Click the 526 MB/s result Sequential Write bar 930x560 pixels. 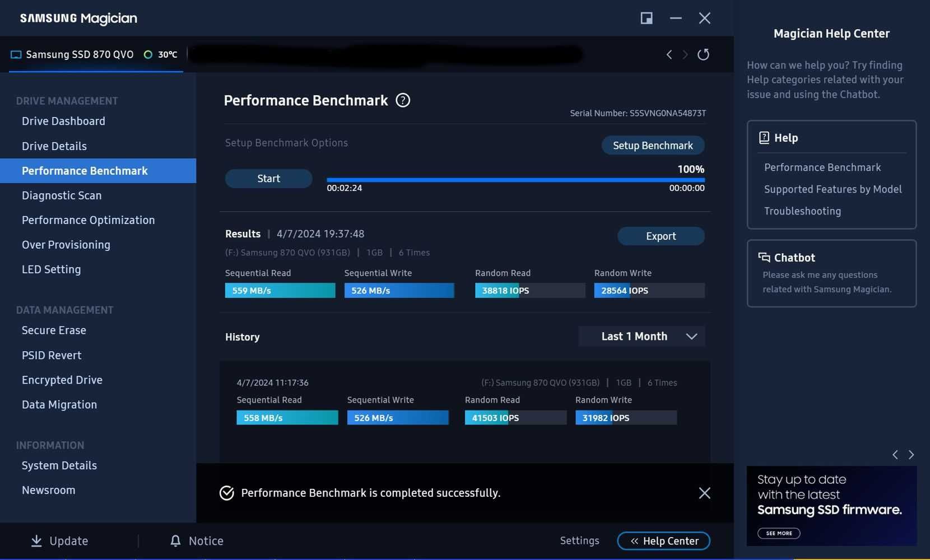click(x=399, y=291)
